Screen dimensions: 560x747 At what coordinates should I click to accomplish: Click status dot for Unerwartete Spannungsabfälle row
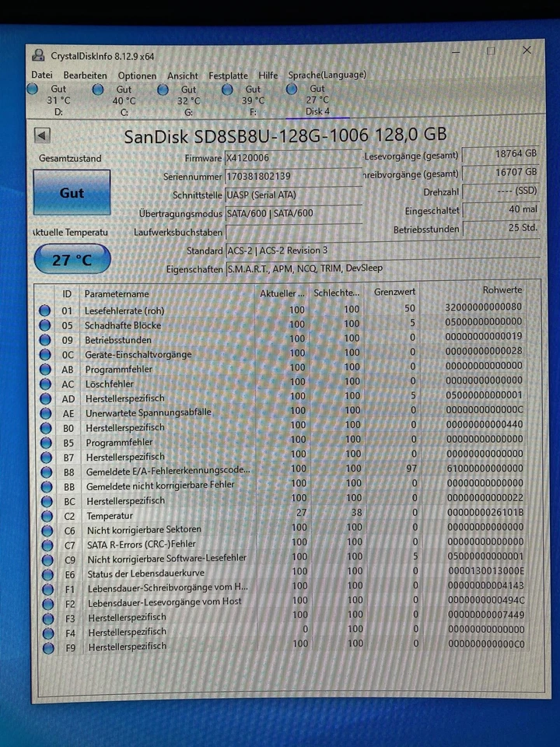[x=46, y=413]
